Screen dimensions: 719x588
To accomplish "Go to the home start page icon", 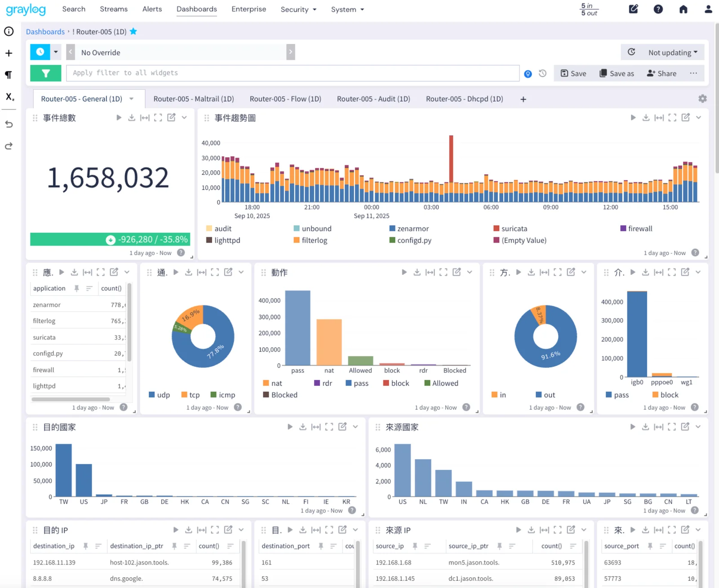I will [683, 9].
